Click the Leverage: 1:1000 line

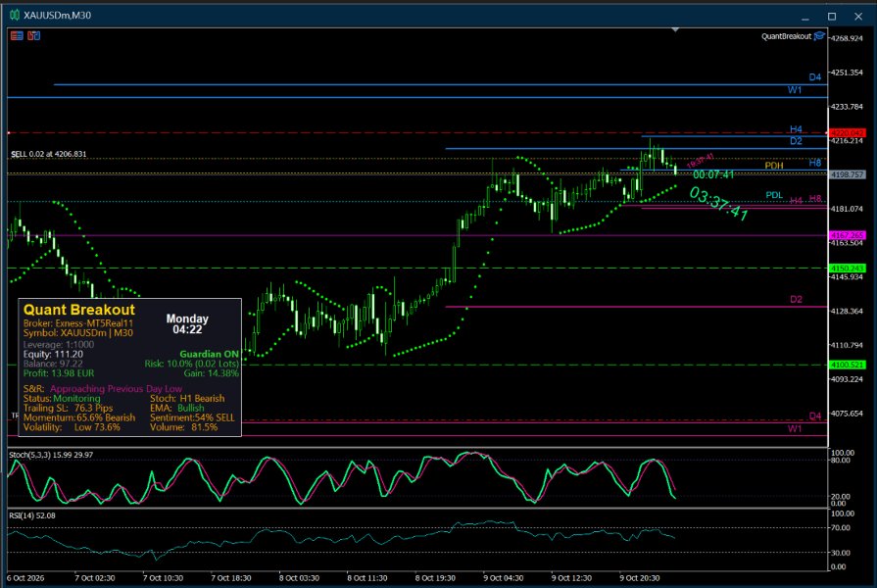[59, 345]
